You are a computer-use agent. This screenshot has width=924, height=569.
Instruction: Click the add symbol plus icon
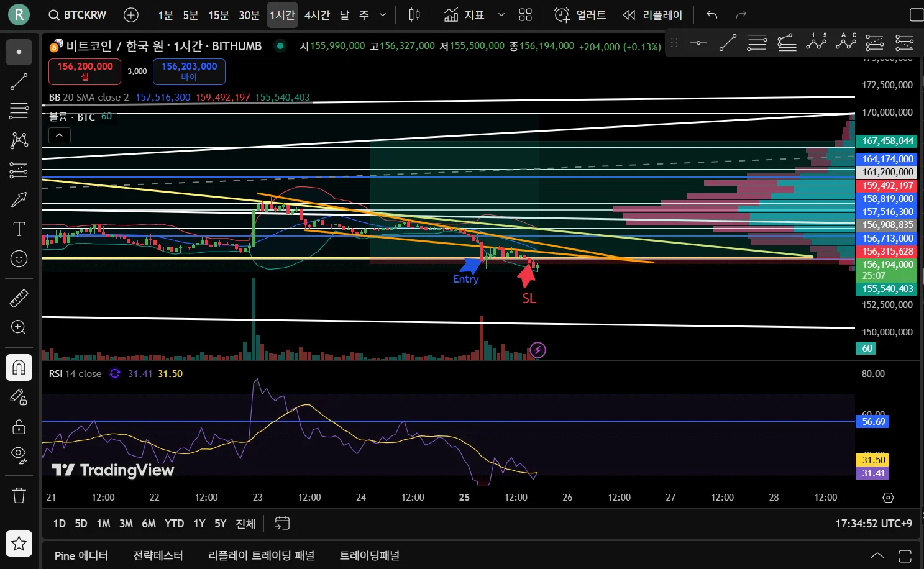tap(131, 15)
